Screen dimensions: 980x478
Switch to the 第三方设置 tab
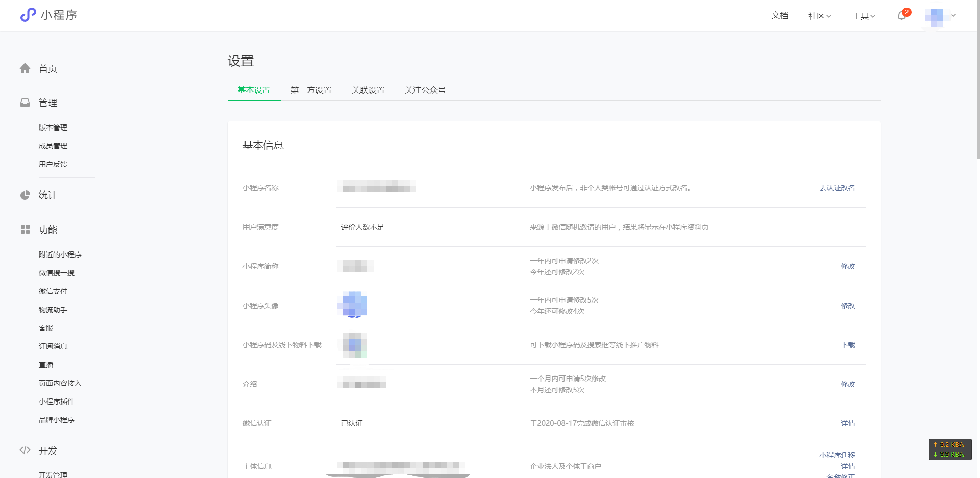tap(311, 90)
